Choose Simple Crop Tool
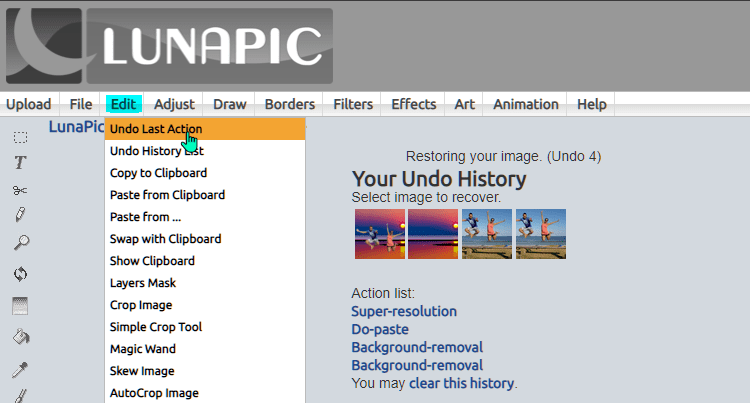The width and height of the screenshot is (750, 403). click(x=205, y=327)
